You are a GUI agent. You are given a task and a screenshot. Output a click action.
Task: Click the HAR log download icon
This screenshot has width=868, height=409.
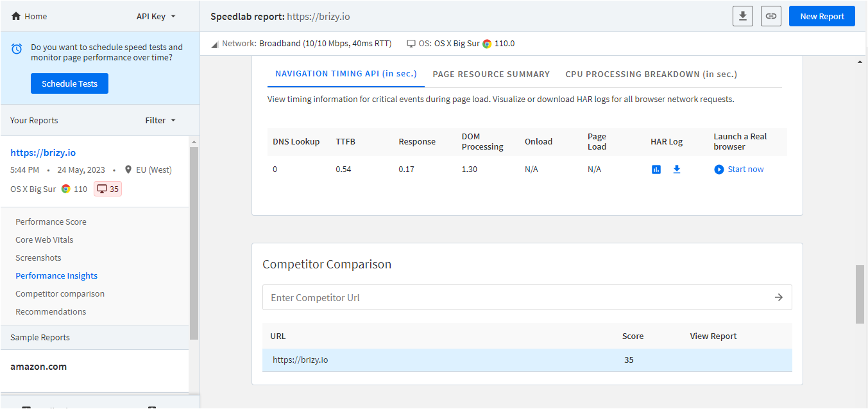coord(676,170)
